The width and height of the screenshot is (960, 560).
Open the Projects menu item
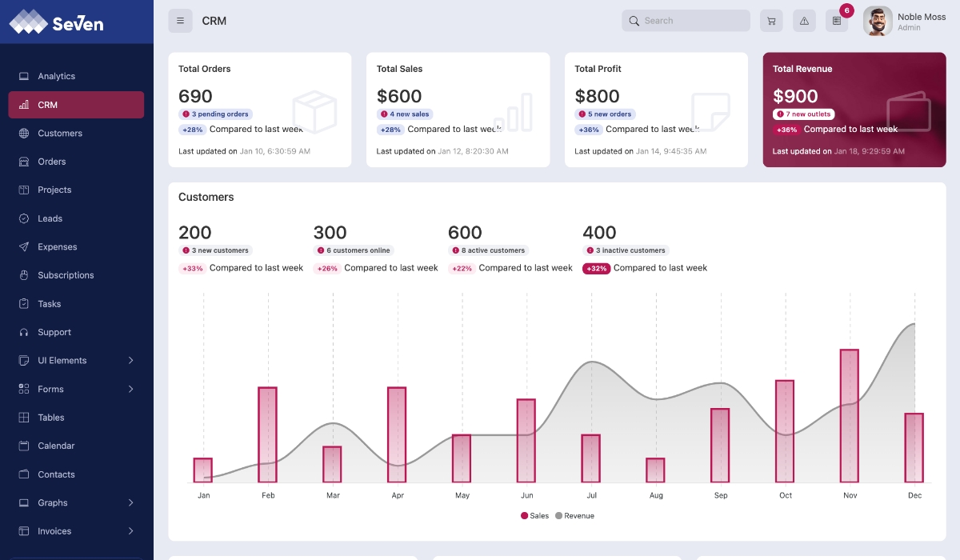click(76, 190)
